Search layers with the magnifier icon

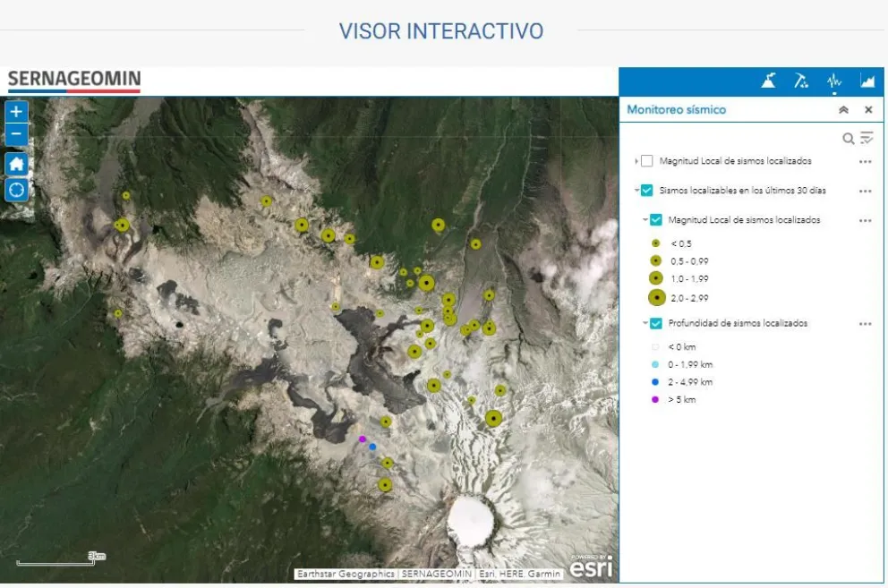(848, 138)
